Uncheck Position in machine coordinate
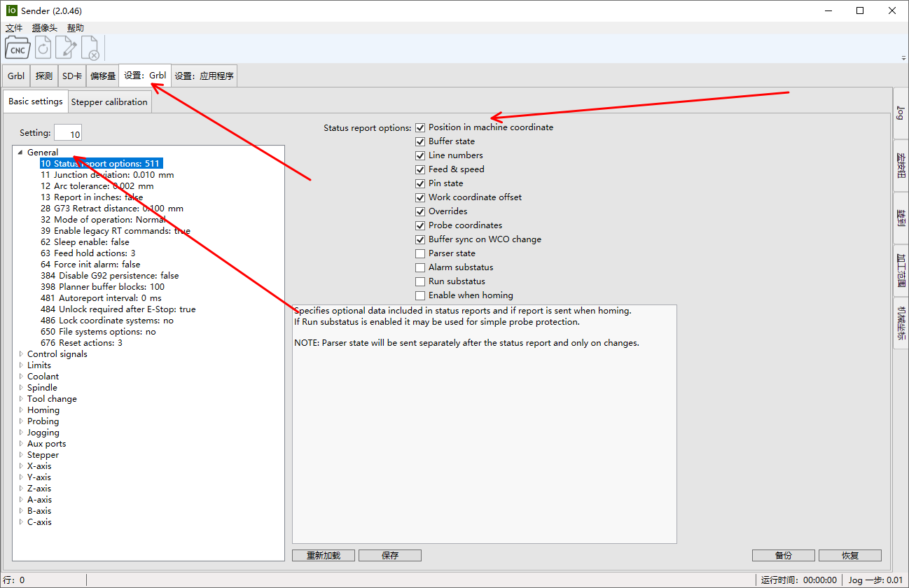This screenshot has height=588, width=909. point(420,127)
